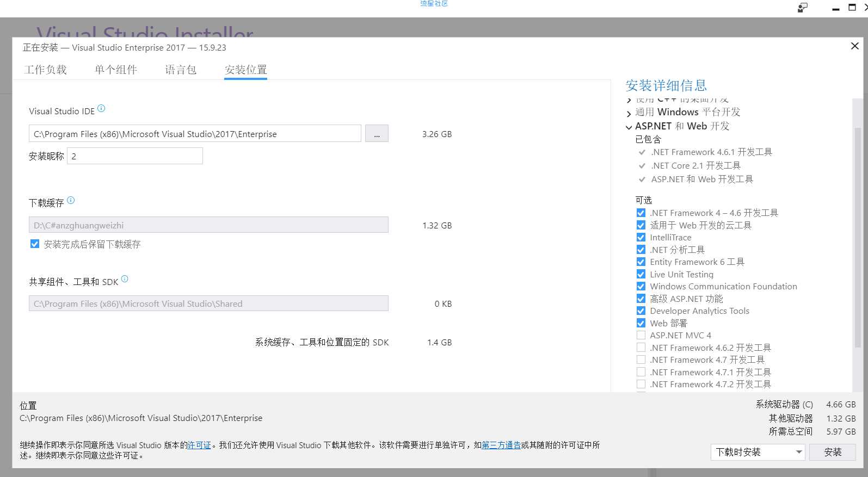Click the 安装 button
The image size is (868, 477).
(x=833, y=452)
